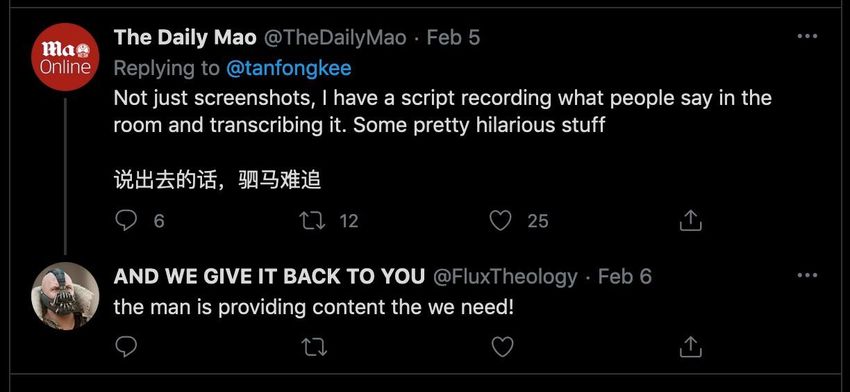Image resolution: width=850 pixels, height=392 pixels.
Task: Open the Feb 5 tweet timestamp
Action: coord(453,37)
